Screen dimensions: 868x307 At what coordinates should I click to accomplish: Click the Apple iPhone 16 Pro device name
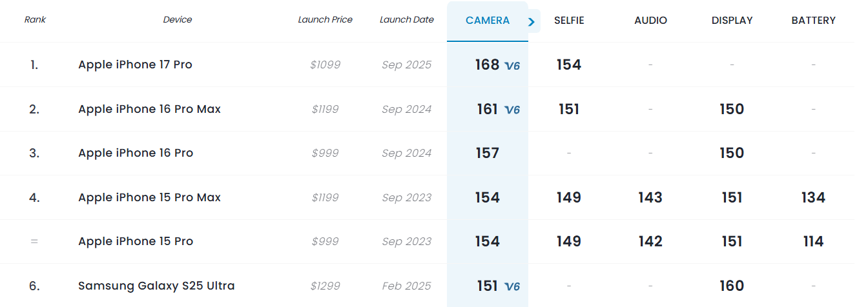coord(136,153)
